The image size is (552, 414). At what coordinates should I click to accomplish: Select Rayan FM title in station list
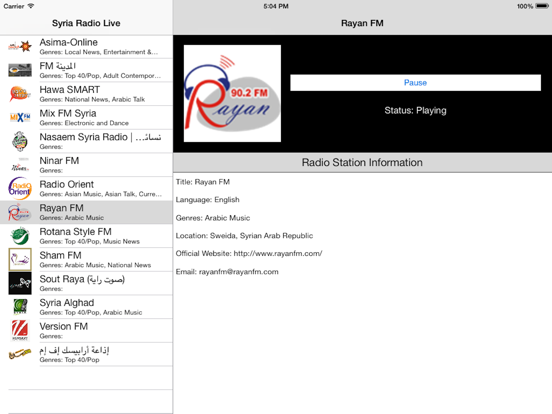[62, 208]
